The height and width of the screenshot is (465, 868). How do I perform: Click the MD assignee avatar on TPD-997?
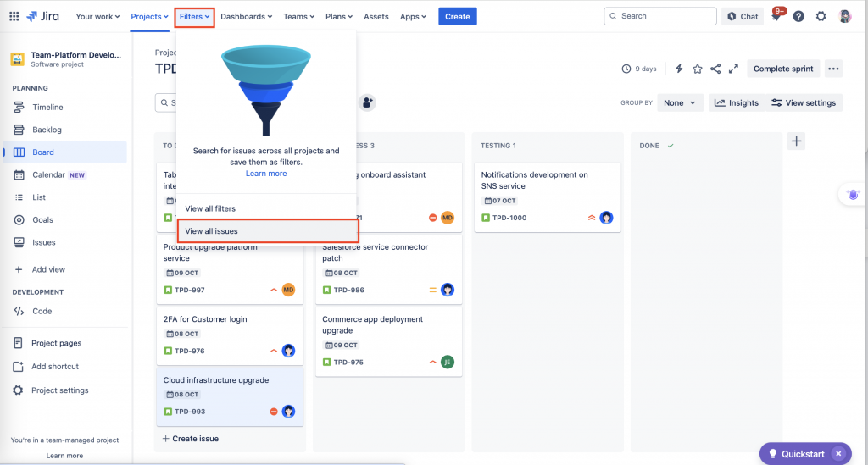[288, 290]
